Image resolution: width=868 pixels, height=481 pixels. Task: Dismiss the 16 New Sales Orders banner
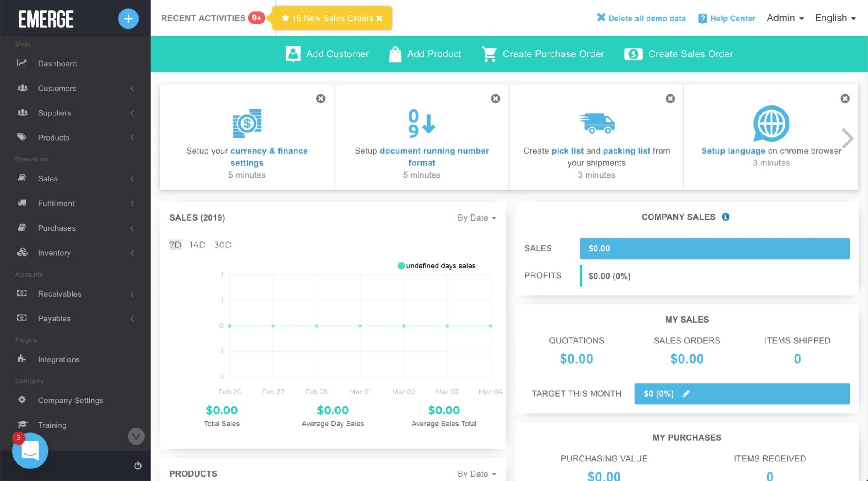pyautogui.click(x=380, y=18)
